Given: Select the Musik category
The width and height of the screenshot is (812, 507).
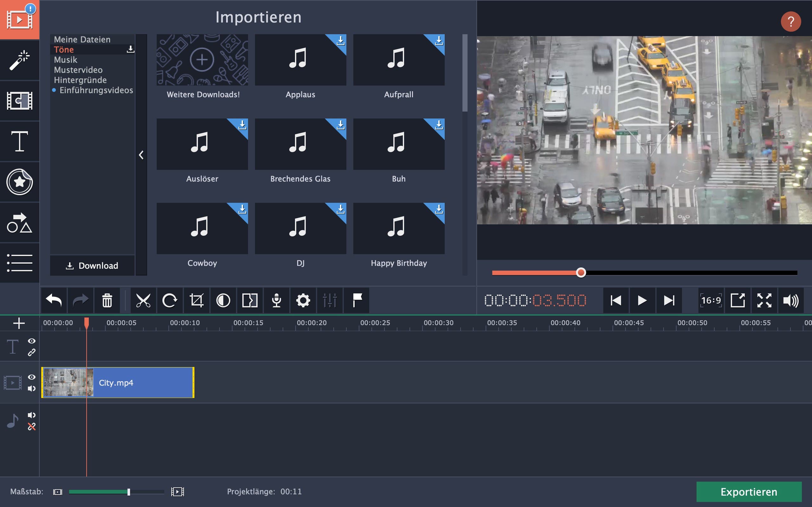Looking at the screenshot, I should pos(66,60).
